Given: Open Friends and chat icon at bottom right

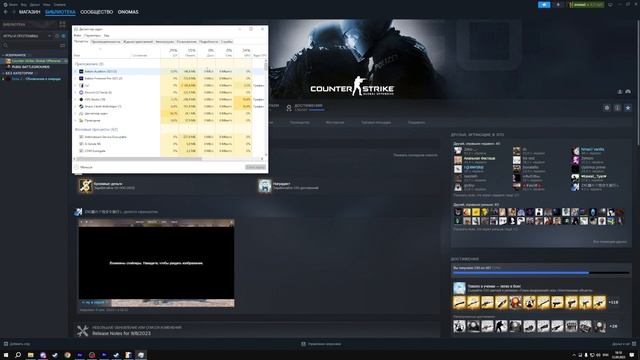Looking at the screenshot, I should [634, 344].
